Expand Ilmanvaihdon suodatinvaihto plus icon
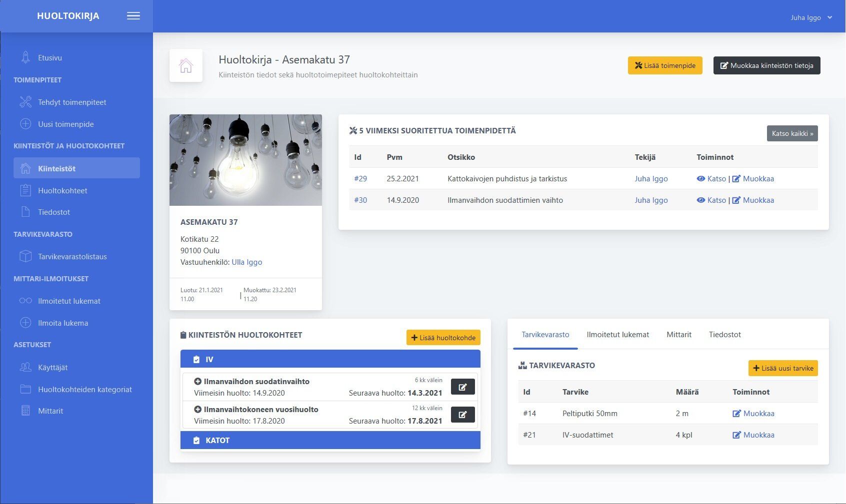 tap(197, 382)
